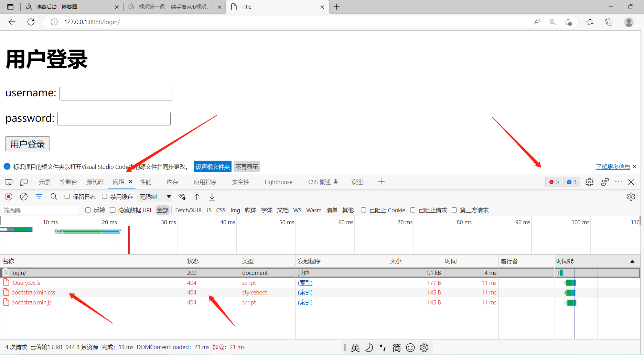Image resolution: width=644 pixels, height=355 pixels.
Task: Open DevTools more options ellipsis
Action: [x=619, y=182]
